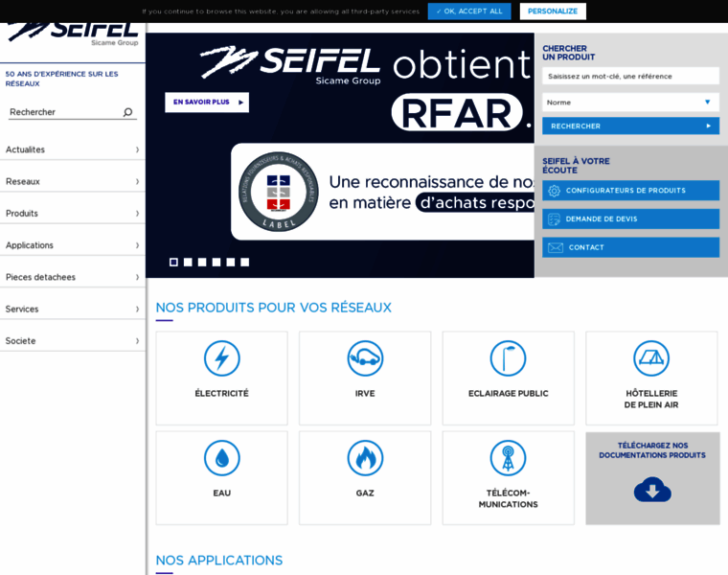Expand the Pieces detachees menu chevron
The width and height of the screenshot is (728, 575).
[137, 277]
